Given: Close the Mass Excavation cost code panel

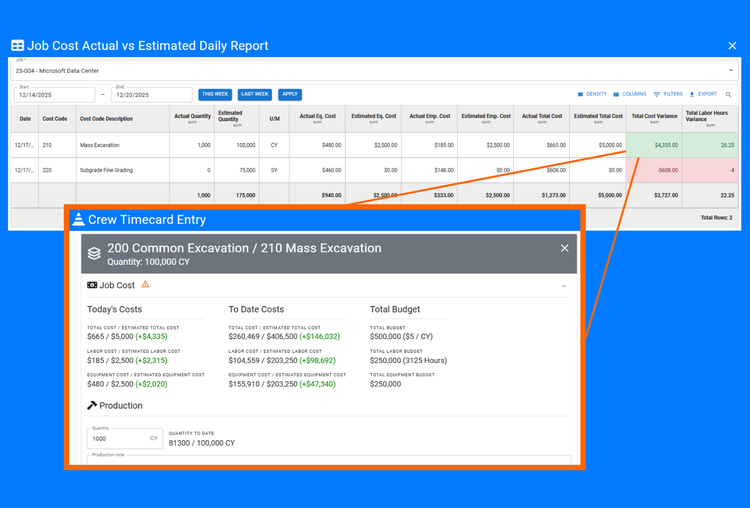Looking at the screenshot, I should click(x=564, y=248).
